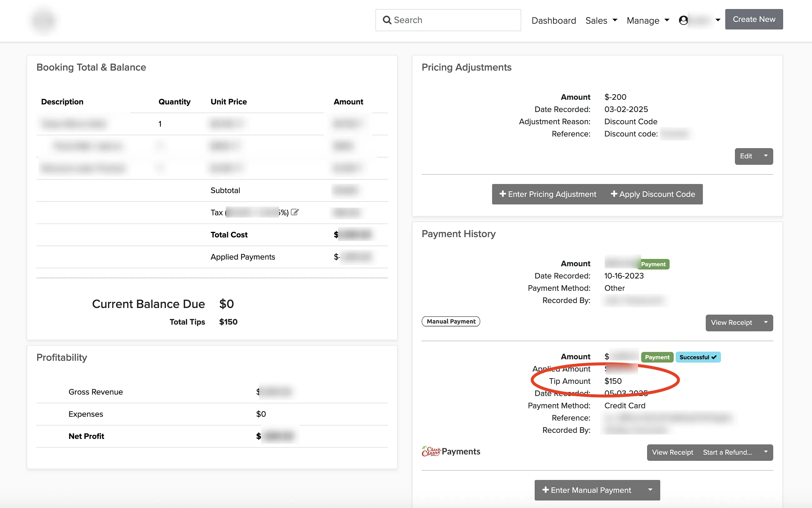Click the green Payment badge dated 10-16-2023
The height and width of the screenshot is (508, 812).
pos(653,264)
